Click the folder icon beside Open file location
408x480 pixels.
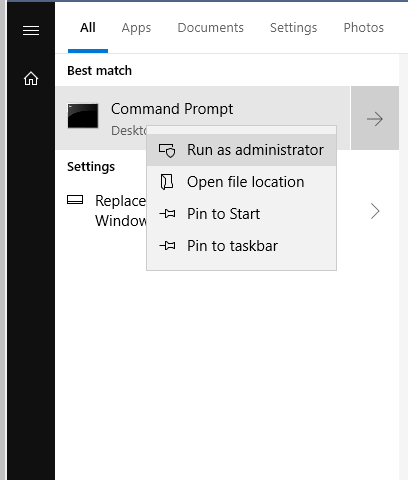167,182
